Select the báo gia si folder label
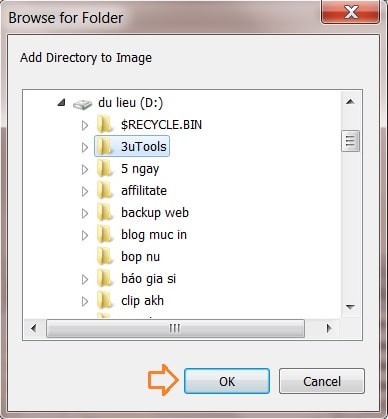 pos(148,279)
